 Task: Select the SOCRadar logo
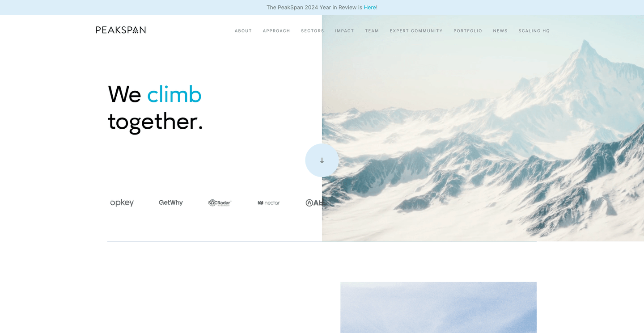220,202
